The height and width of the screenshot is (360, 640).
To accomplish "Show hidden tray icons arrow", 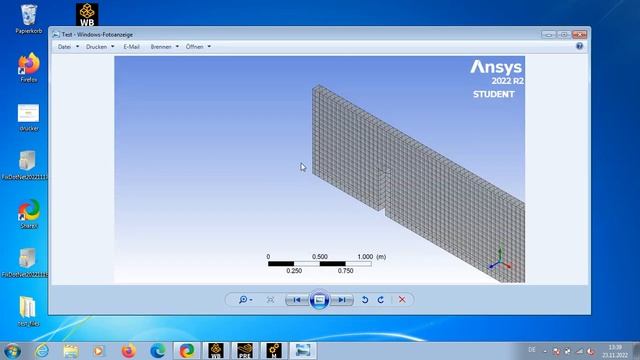I will (x=545, y=351).
